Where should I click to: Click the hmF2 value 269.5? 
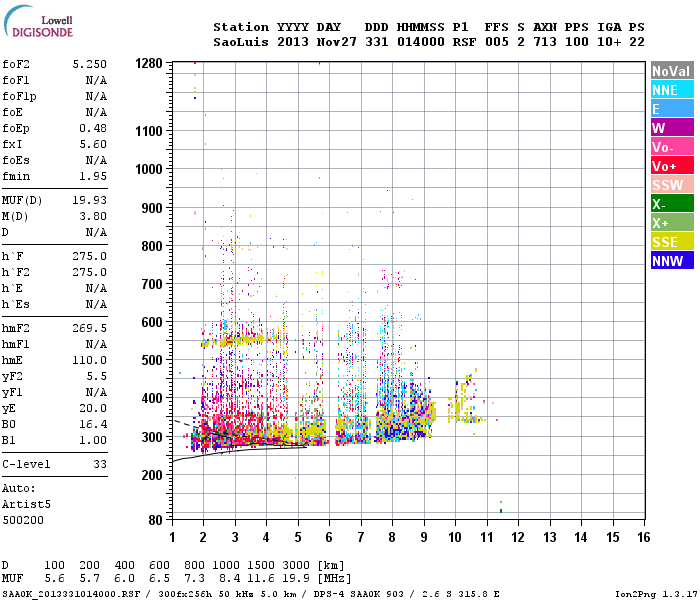click(89, 328)
